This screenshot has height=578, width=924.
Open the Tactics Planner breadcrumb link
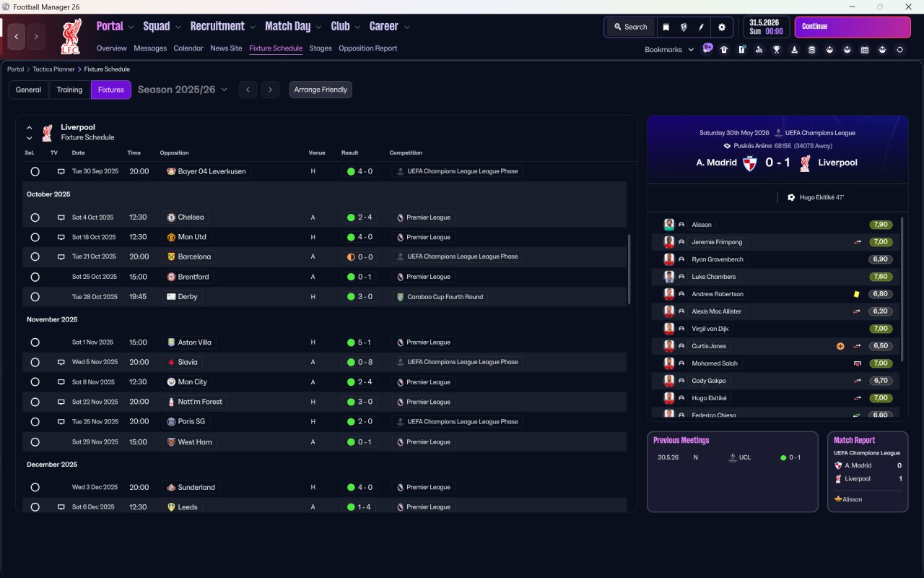(53, 69)
